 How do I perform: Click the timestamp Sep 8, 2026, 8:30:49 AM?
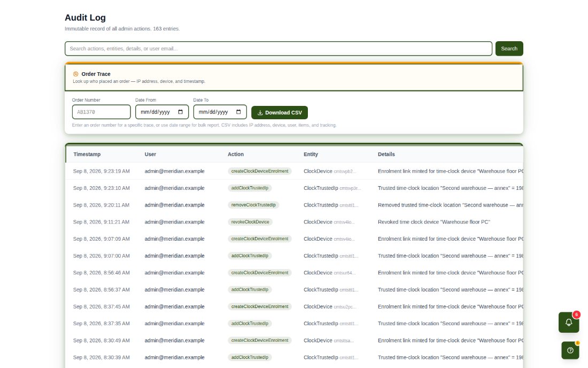[101, 340]
